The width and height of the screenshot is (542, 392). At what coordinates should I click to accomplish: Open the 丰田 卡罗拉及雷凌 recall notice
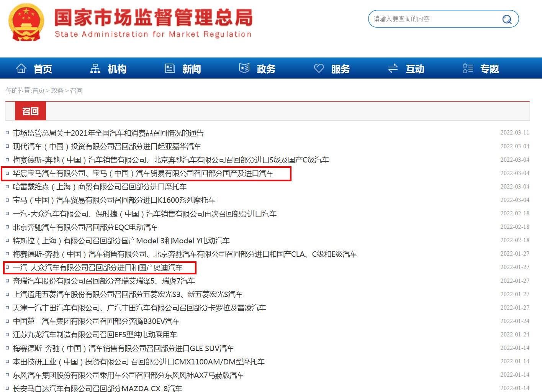pos(139,308)
